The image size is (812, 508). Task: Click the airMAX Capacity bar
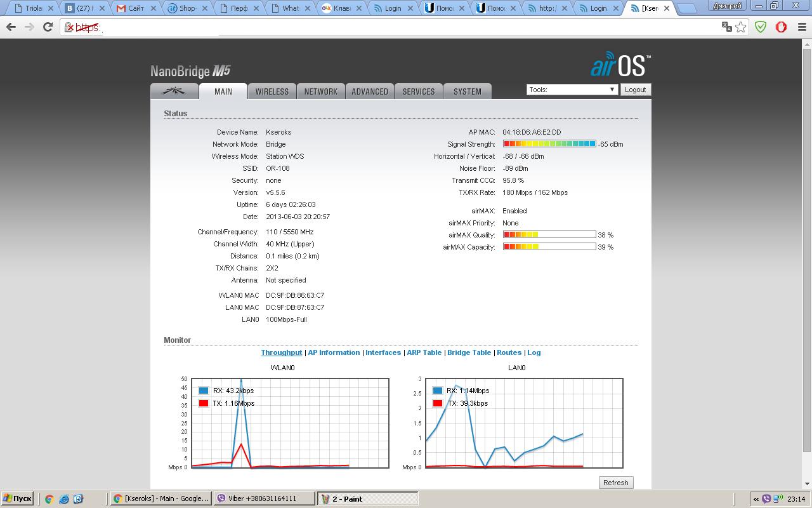point(549,247)
